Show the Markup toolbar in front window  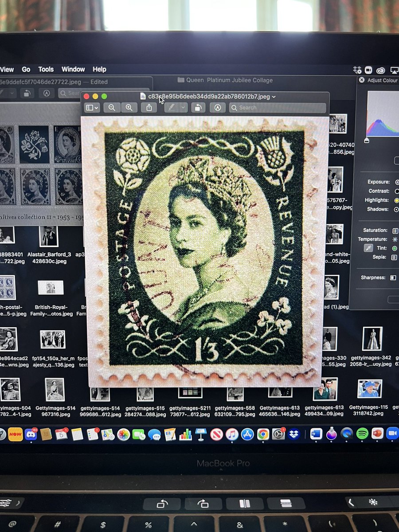217,107
